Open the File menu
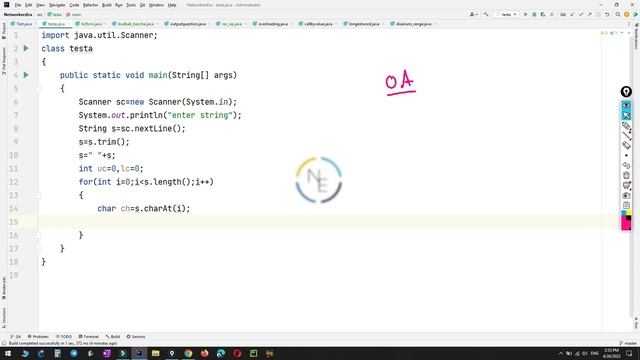The image size is (640, 360). (18, 5)
